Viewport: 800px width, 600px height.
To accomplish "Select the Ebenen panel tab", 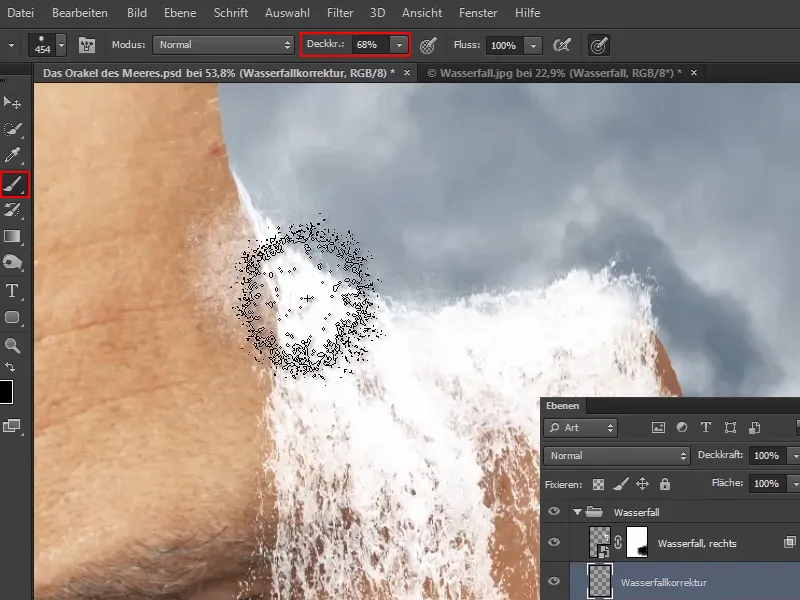I will pos(563,406).
